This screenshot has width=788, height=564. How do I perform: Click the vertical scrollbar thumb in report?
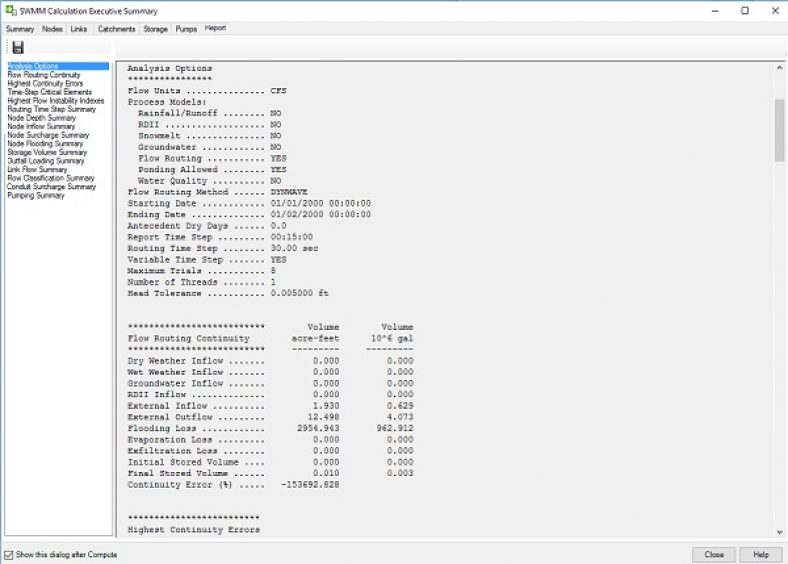[779, 130]
